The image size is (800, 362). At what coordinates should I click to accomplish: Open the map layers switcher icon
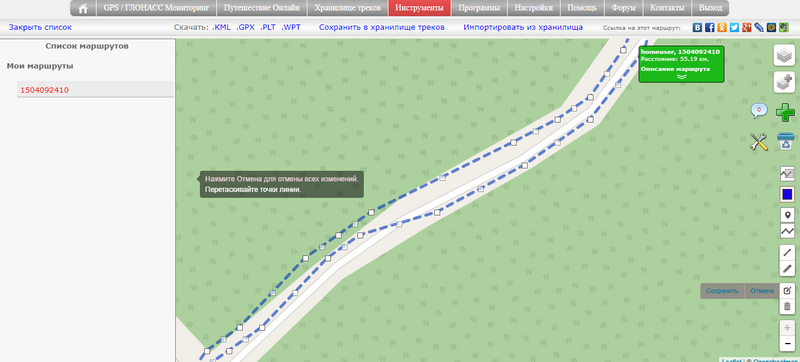click(x=784, y=56)
